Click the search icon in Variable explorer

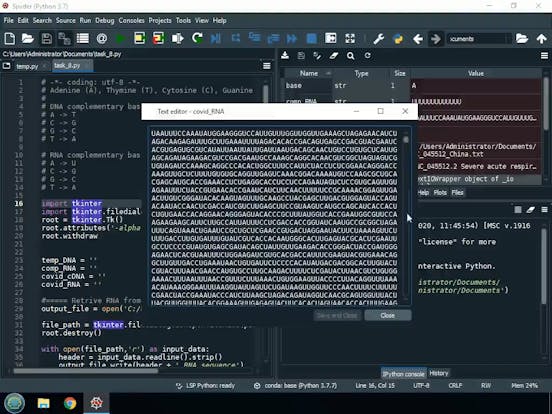tap(351, 56)
